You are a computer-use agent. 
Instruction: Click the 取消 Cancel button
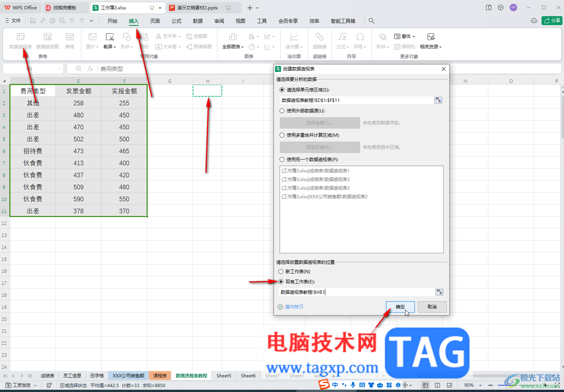point(432,307)
